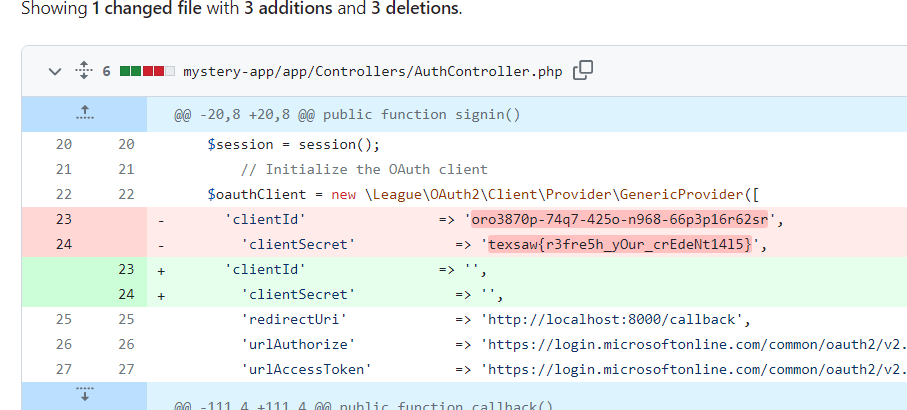Select deleted line number 23

[65, 219]
